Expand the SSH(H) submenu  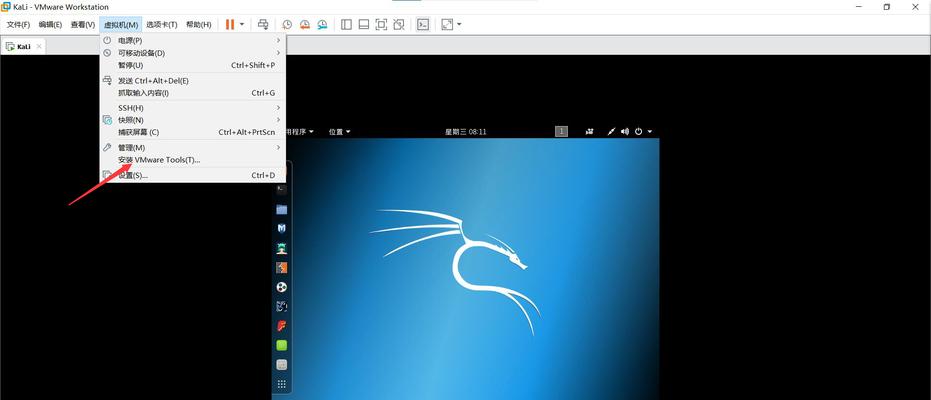[x=192, y=108]
